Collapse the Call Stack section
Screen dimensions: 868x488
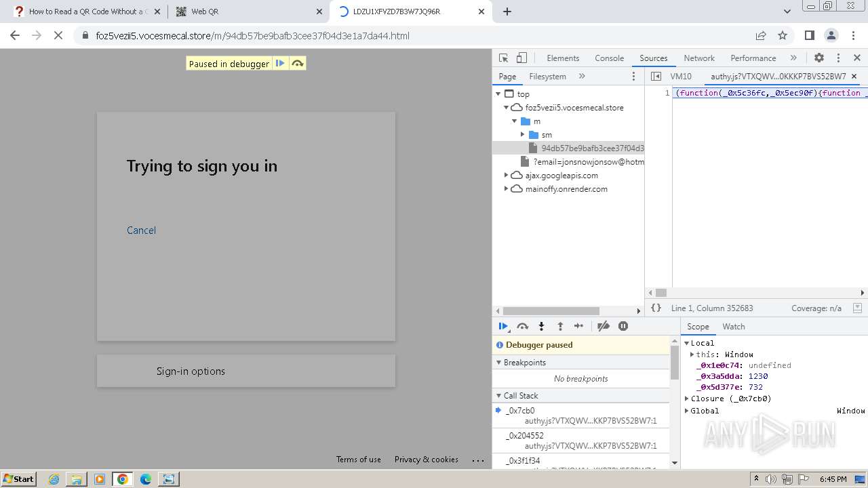point(499,396)
